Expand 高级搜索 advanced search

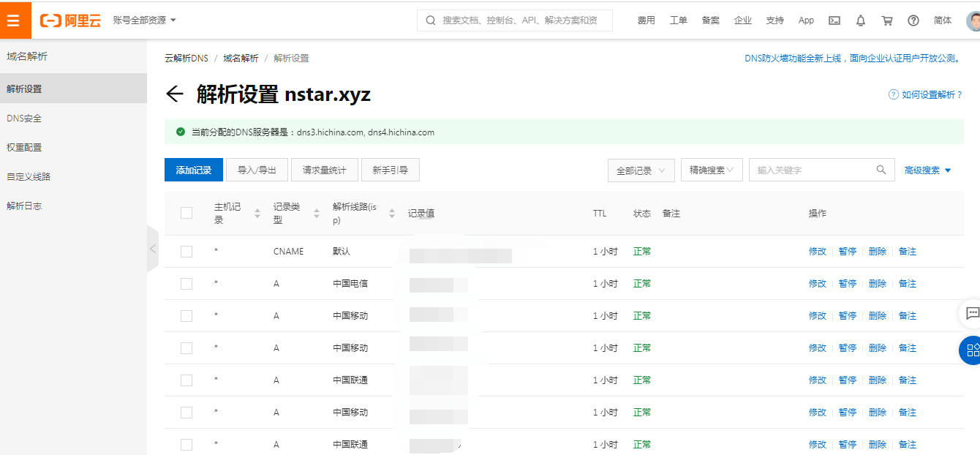tap(927, 170)
